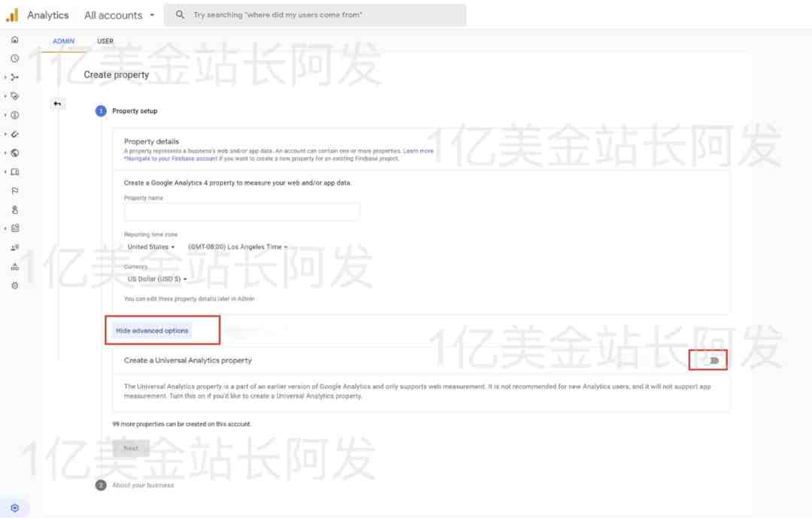This screenshot has height=518, width=812.
Task: Click the 'Reporting time zone' label
Action: [150, 235]
